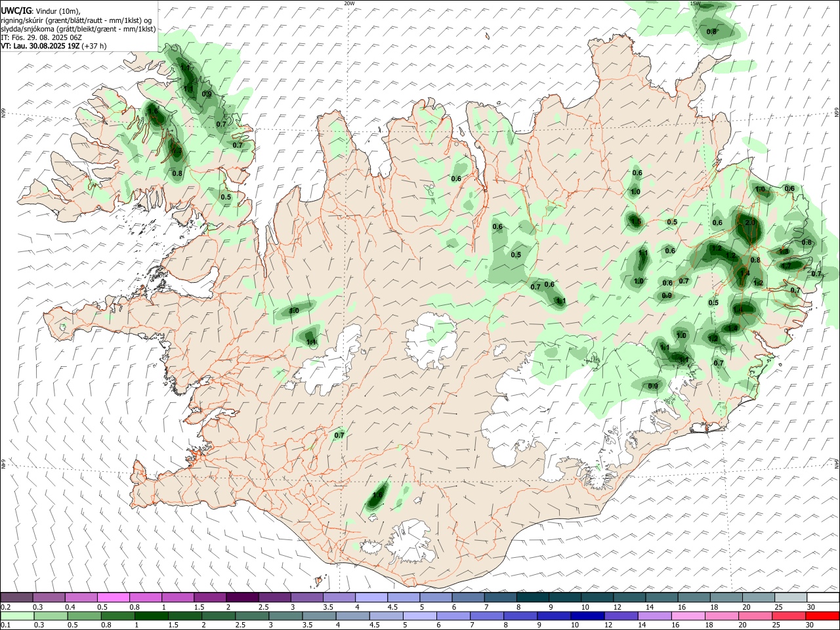Click the 2.0 precipitation value in East Iceland

(x=750, y=222)
